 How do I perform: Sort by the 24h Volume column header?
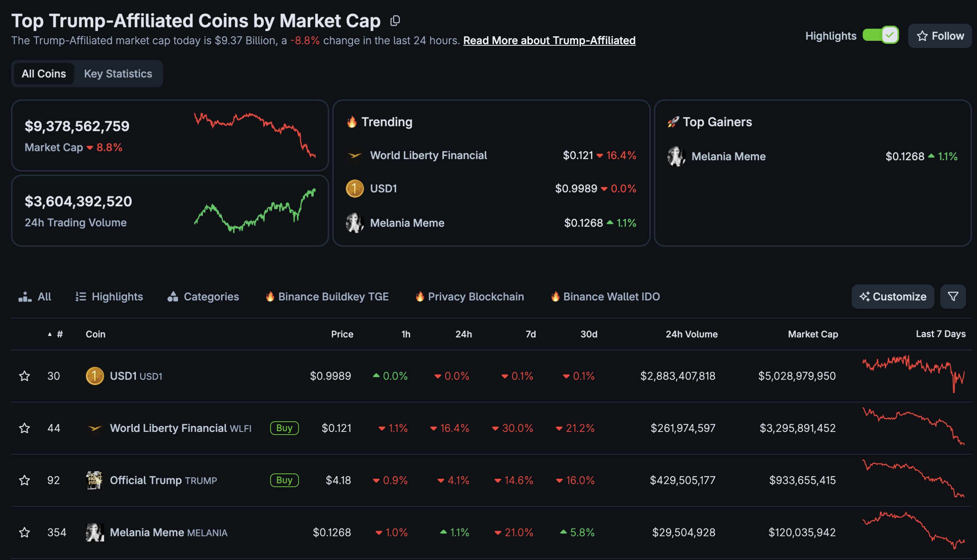tap(692, 334)
